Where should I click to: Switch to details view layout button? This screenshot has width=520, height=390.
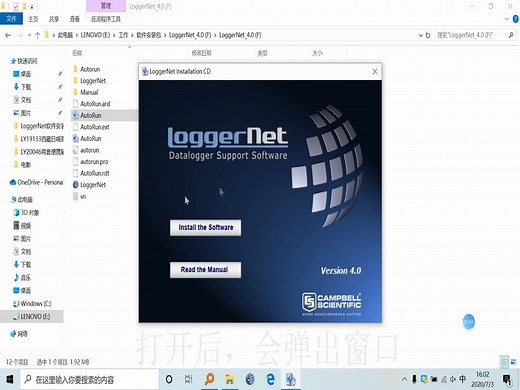505,361
